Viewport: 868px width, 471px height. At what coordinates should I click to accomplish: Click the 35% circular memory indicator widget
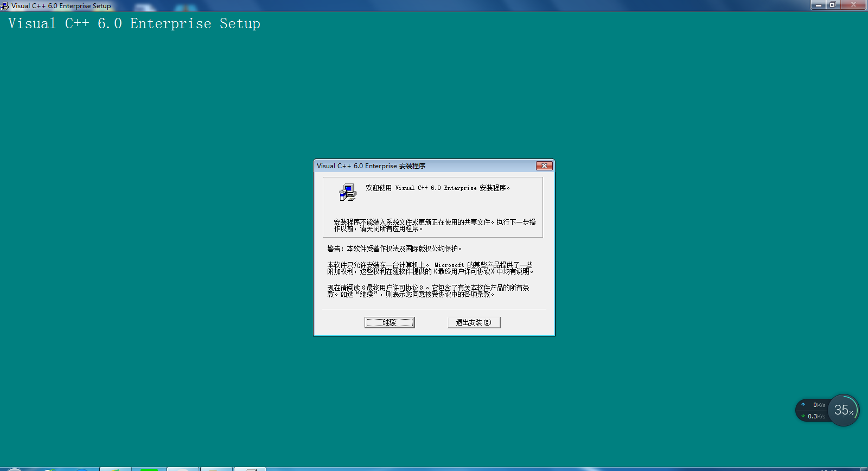[x=843, y=410]
